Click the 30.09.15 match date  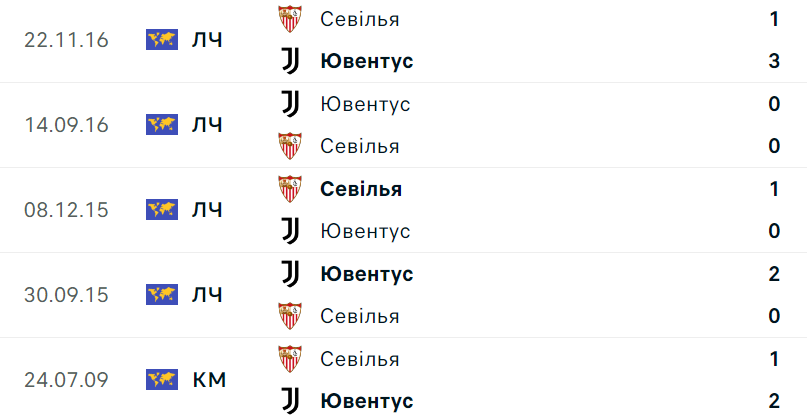[x=66, y=295]
